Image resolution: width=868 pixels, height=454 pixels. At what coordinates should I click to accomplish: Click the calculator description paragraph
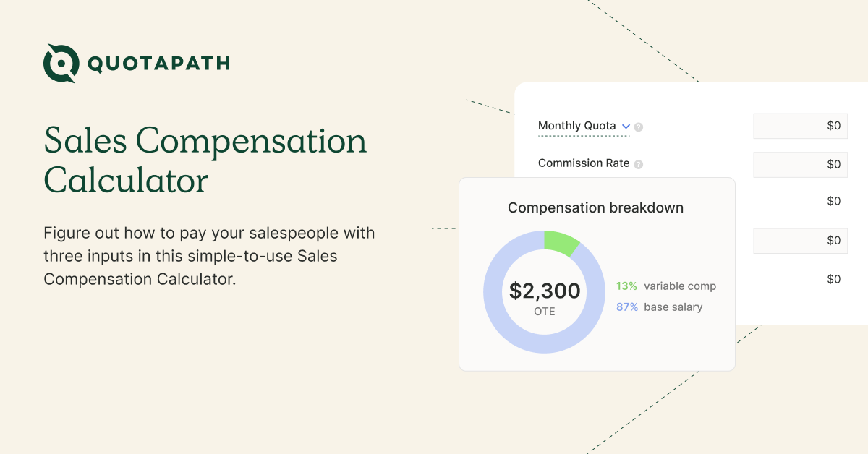[x=209, y=256]
